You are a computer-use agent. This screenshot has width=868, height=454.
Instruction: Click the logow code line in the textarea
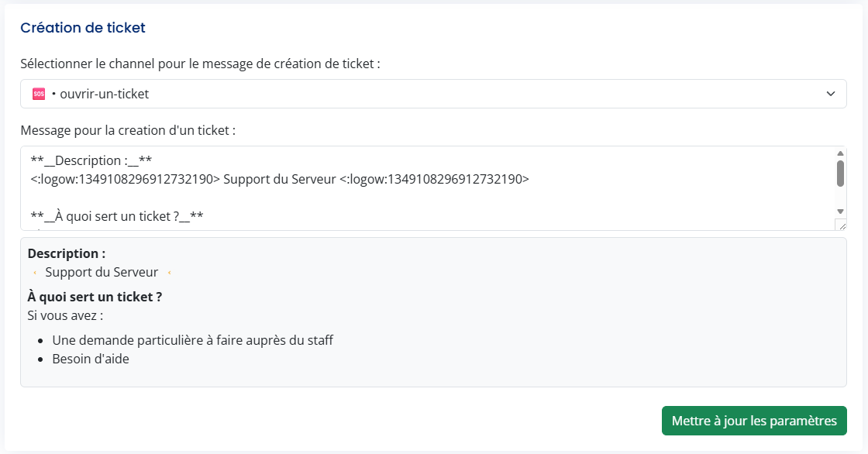[x=279, y=180]
